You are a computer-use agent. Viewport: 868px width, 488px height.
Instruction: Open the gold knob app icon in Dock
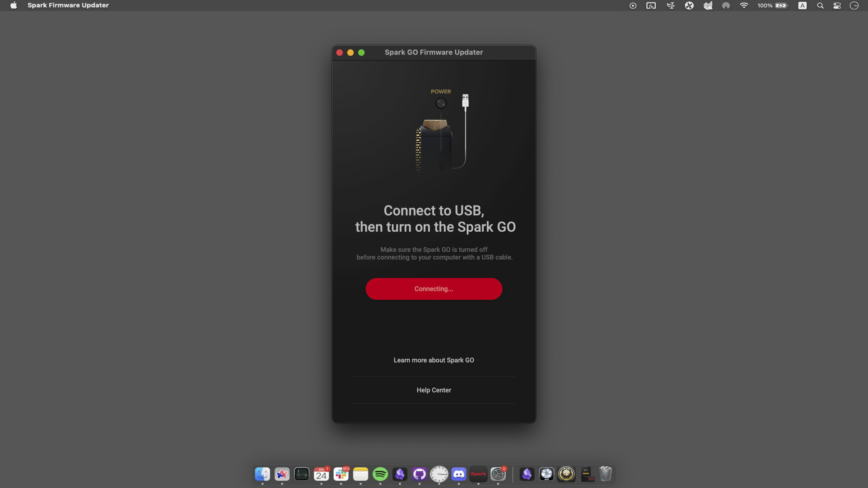point(566,474)
